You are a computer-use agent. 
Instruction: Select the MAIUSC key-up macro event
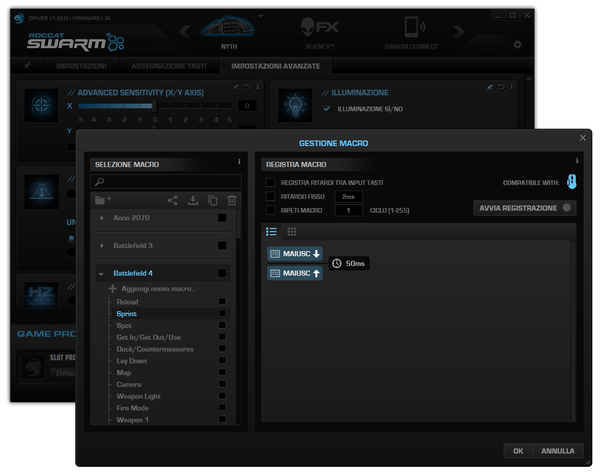coord(295,273)
